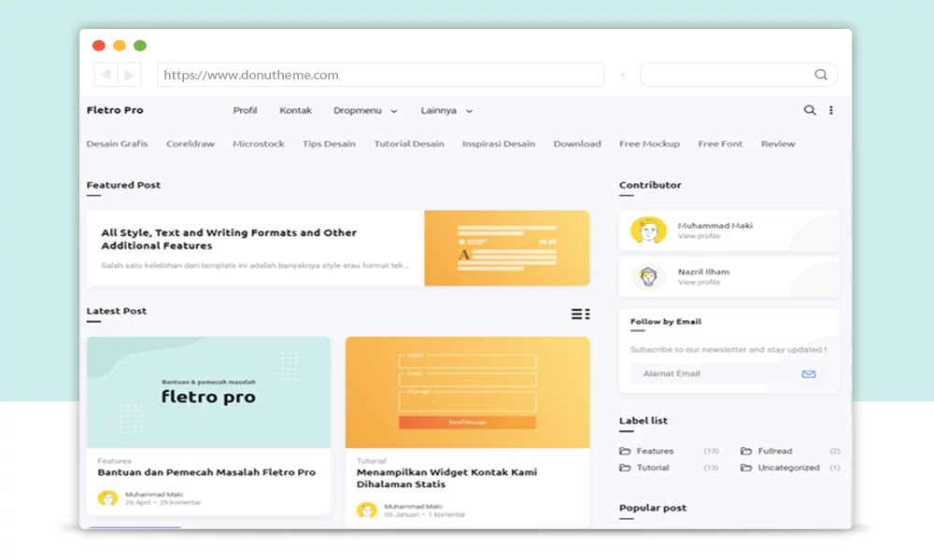Screen dimensions: 934x560
Task: Click the Fullread label folder icon
Action: 745,451
